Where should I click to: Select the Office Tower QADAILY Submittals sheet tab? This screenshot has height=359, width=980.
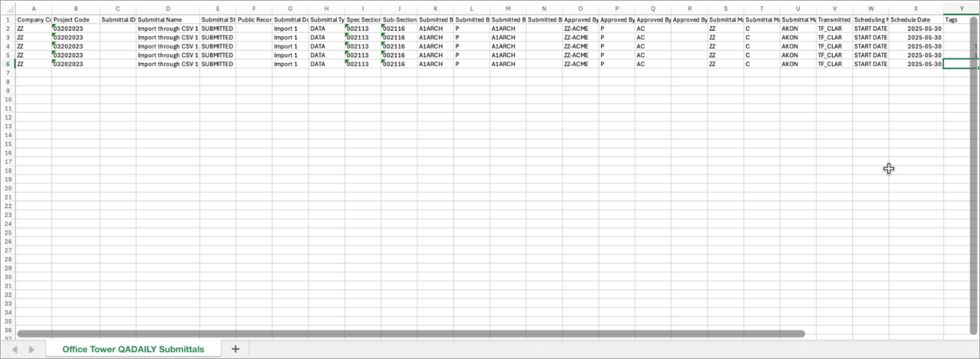133,349
